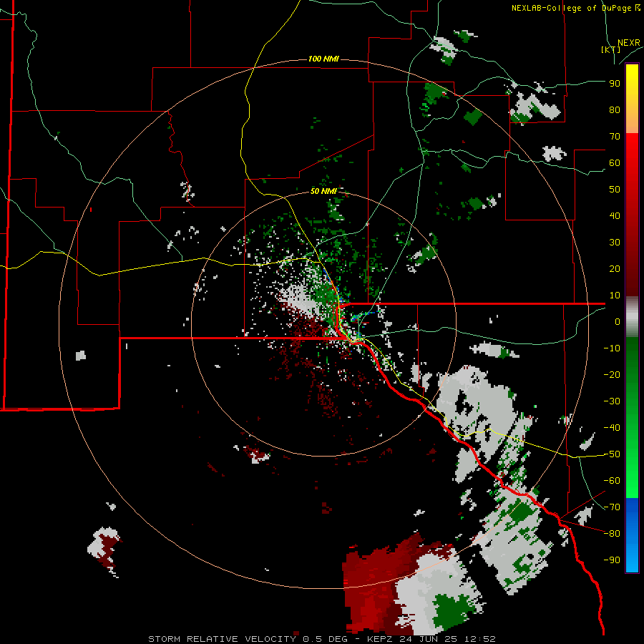Click the KT units label above color scale
This screenshot has width=644, height=644.
(x=611, y=49)
